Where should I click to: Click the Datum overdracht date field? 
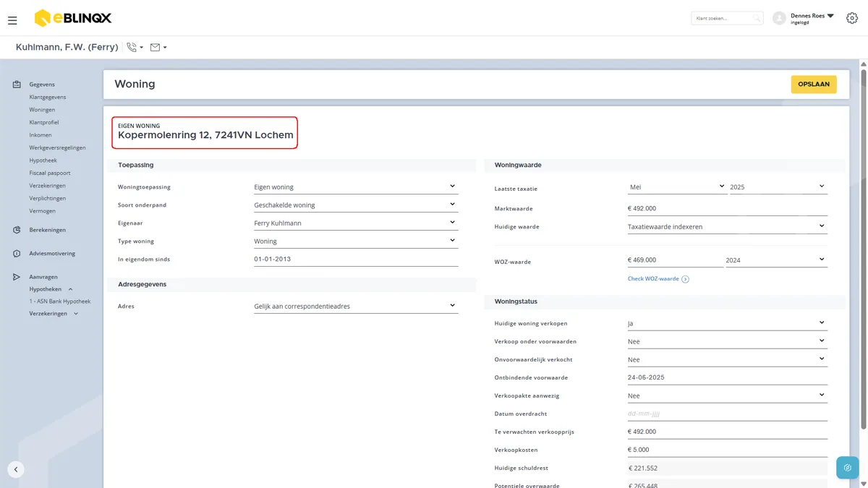tap(727, 414)
